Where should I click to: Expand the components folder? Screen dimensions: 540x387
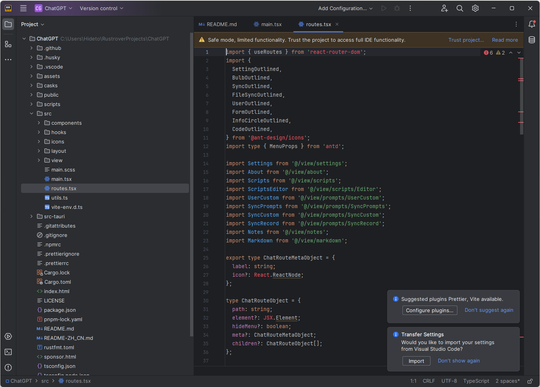point(39,123)
